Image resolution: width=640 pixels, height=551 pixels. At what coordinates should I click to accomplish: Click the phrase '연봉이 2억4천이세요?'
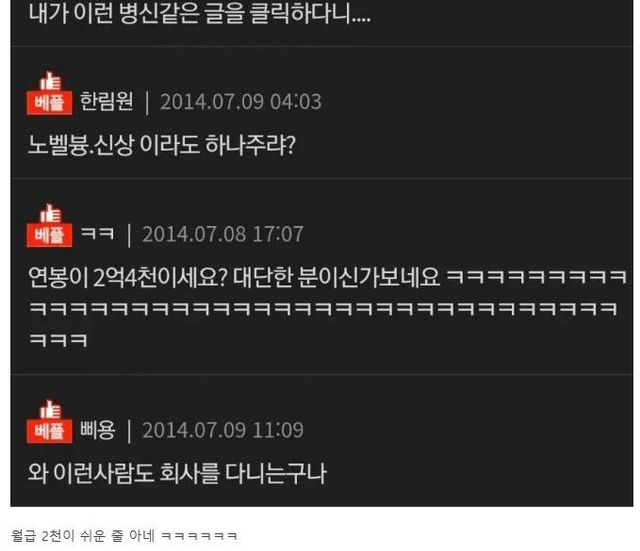click(127, 277)
